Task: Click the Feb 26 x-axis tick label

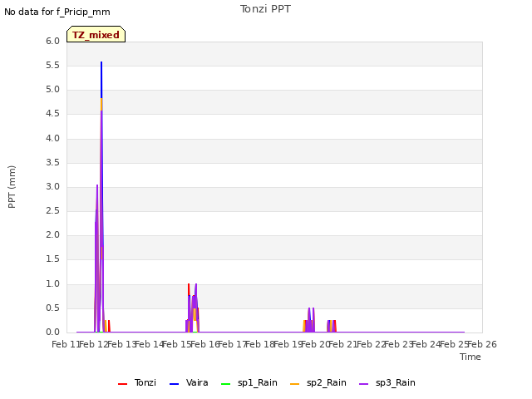Action: [x=482, y=344]
